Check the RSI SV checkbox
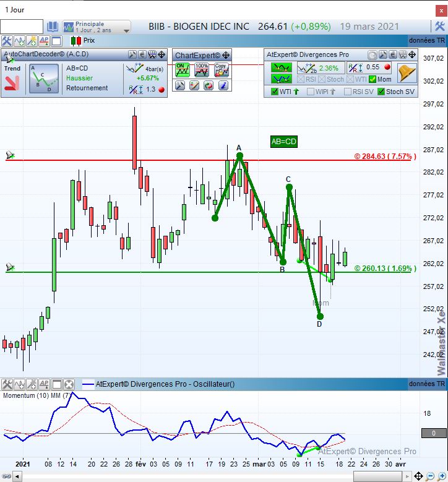This screenshot has height=482, width=448. pos(348,92)
